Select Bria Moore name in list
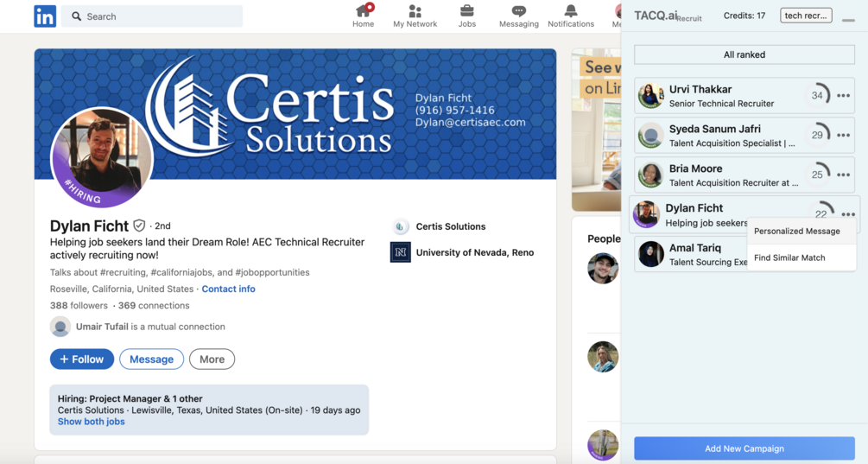Image resolution: width=868 pixels, height=464 pixels. [696, 168]
